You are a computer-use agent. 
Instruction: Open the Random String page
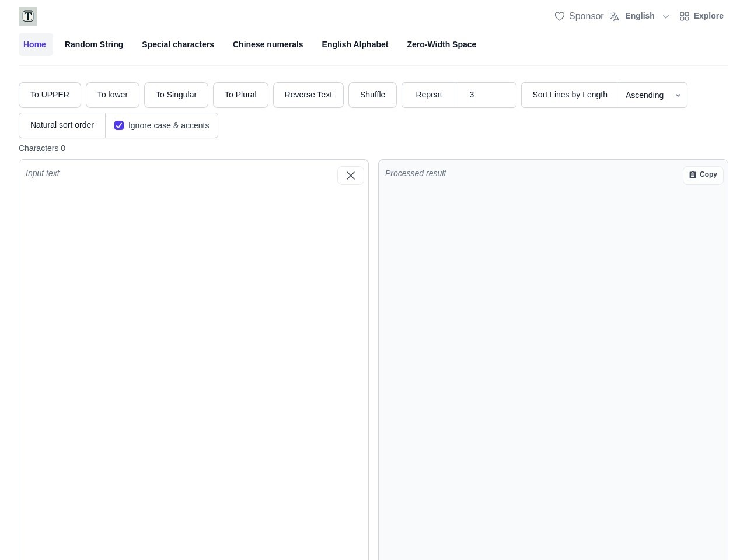94,44
